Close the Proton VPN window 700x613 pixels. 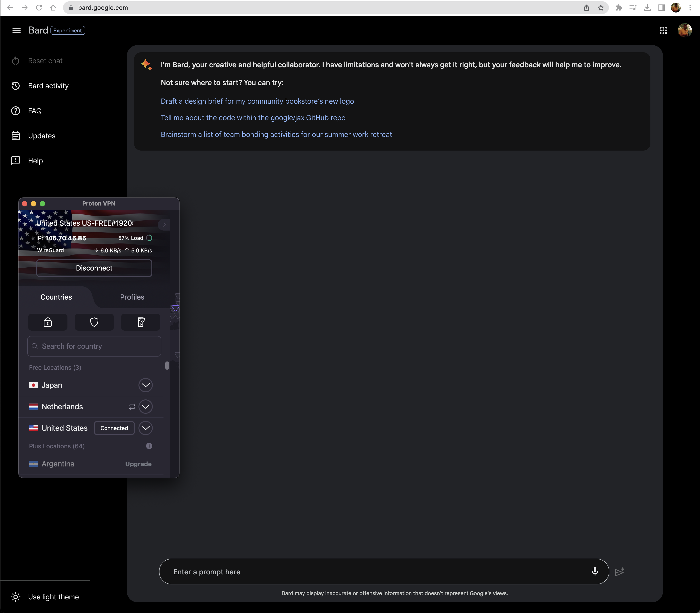(x=25, y=204)
